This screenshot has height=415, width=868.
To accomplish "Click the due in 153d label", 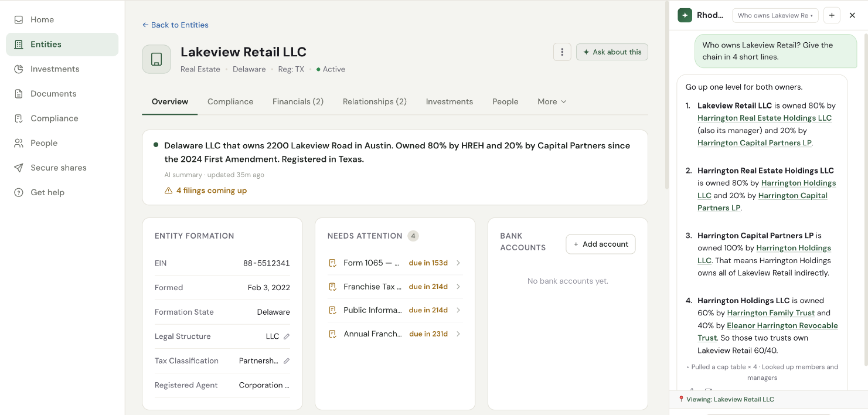I will (428, 263).
